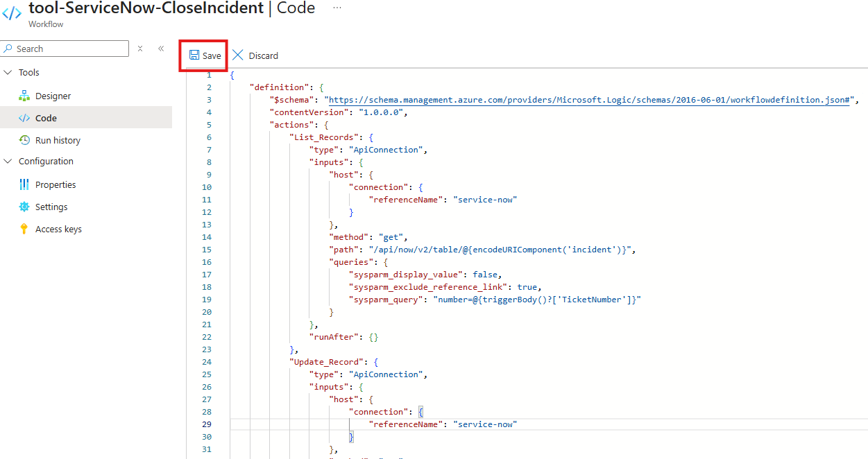Open the ellipsis more options menu
The image size is (868, 459).
[x=337, y=8]
